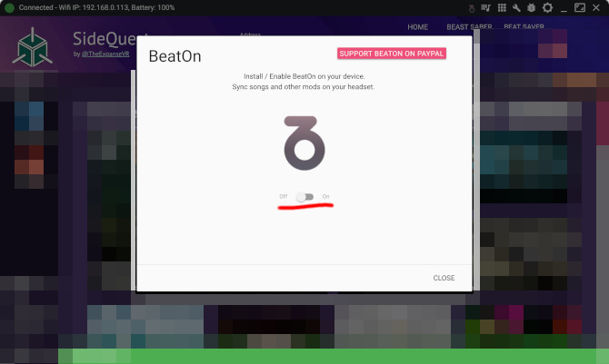609x364 pixels.
Task: Close the BeatOn dialog
Action: coord(444,278)
